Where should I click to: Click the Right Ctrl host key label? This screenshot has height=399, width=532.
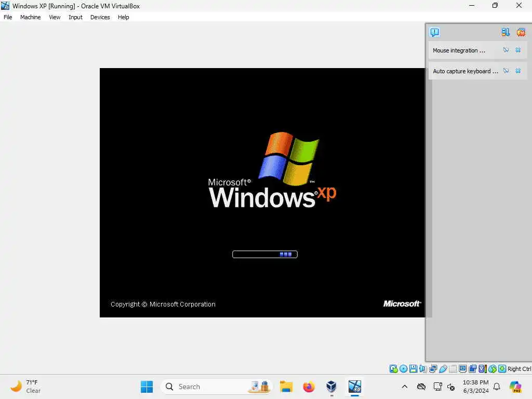coord(519,369)
